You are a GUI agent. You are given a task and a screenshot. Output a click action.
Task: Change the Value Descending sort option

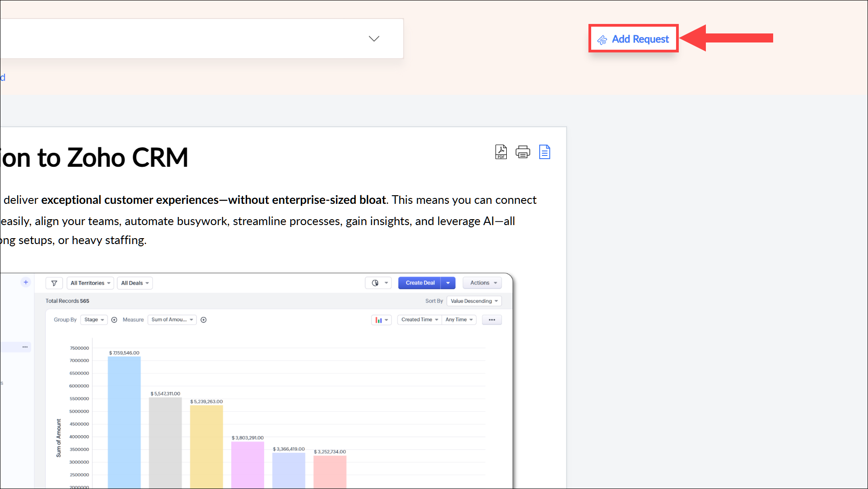coord(474,301)
